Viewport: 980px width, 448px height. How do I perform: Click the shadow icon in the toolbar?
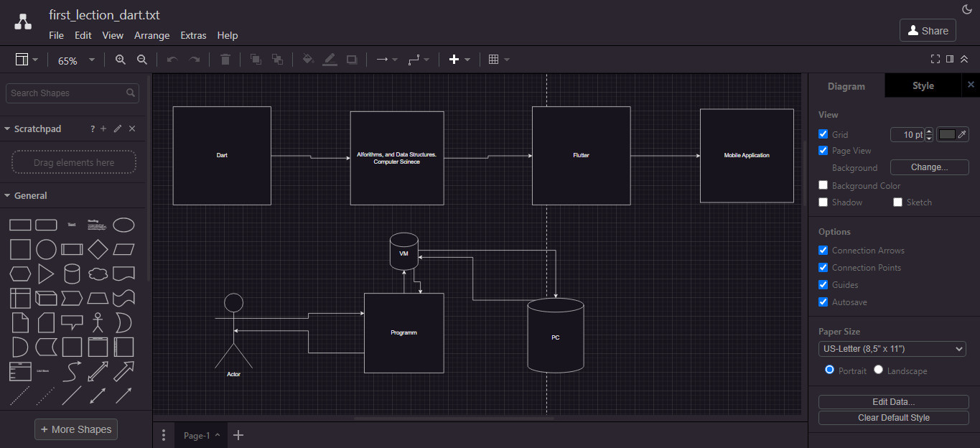tap(352, 60)
